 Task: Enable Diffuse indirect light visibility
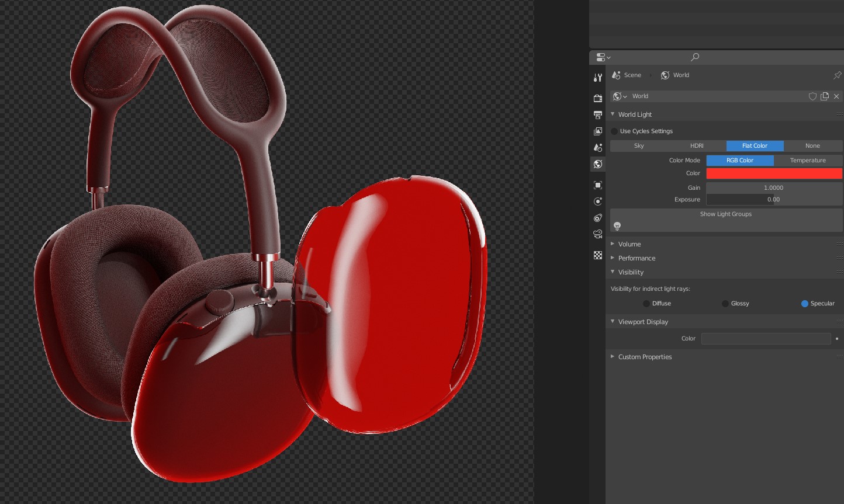pyautogui.click(x=646, y=304)
